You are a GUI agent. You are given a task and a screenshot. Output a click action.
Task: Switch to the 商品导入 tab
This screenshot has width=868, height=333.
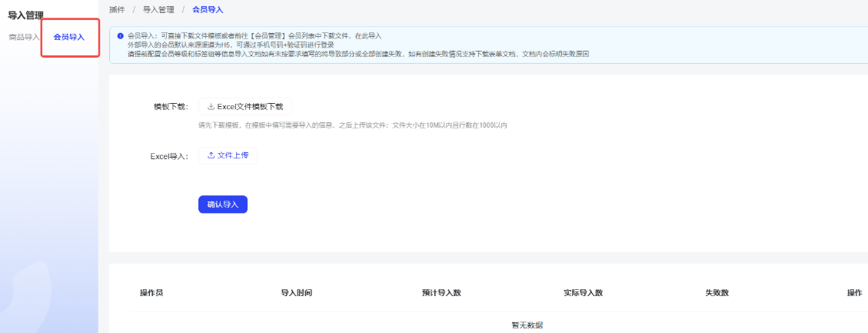[24, 37]
